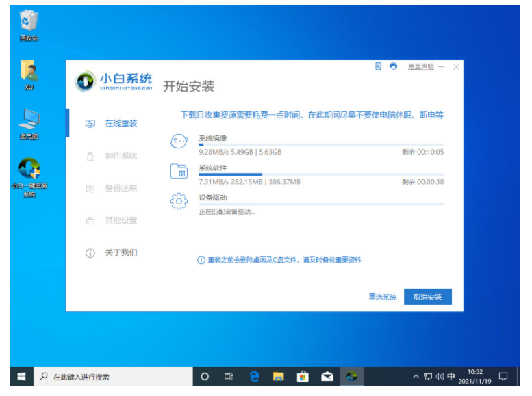Screen dimensions: 532x396
Task: Click the 设备驱动 gear icon
Action: click(x=179, y=201)
